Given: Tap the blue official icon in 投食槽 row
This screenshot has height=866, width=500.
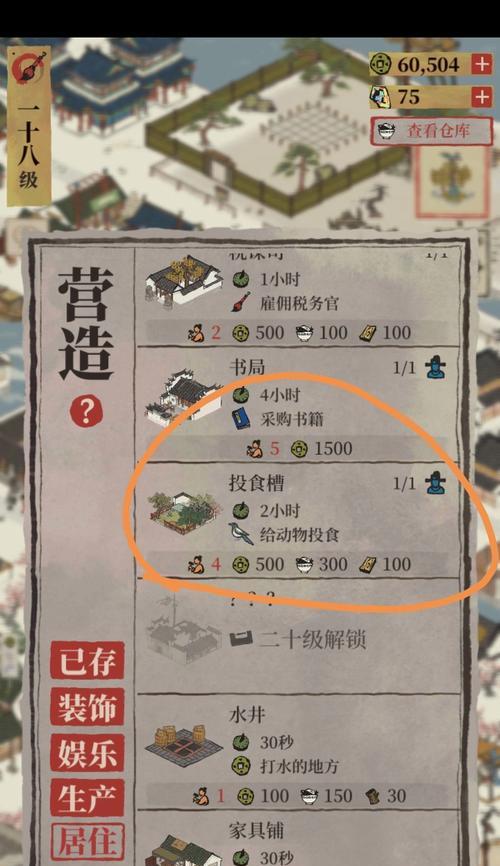Looking at the screenshot, I should pos(435,484).
